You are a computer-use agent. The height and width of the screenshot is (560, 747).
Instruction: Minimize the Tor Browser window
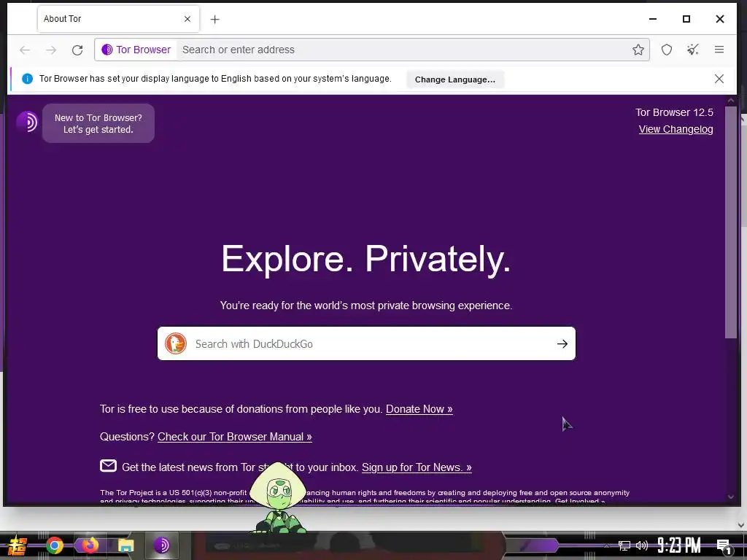pyautogui.click(x=653, y=19)
